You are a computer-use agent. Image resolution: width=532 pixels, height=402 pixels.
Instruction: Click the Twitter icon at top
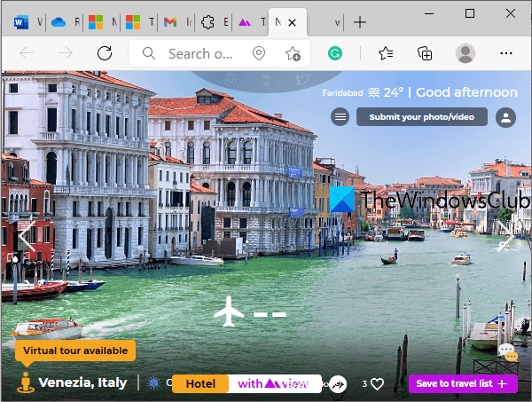pos(302,80)
